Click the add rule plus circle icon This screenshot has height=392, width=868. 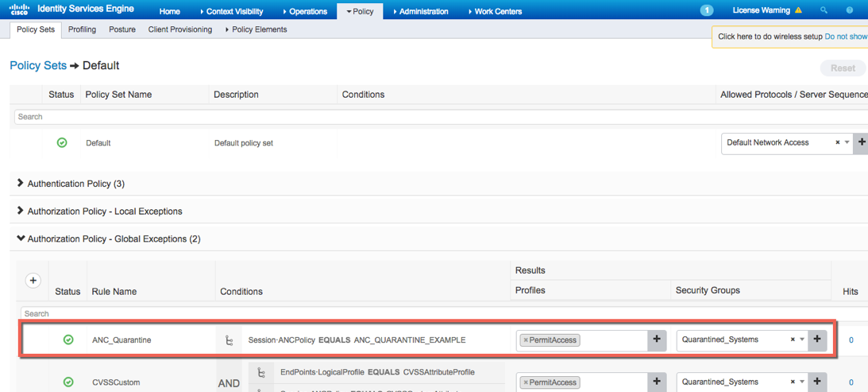pos(33,281)
